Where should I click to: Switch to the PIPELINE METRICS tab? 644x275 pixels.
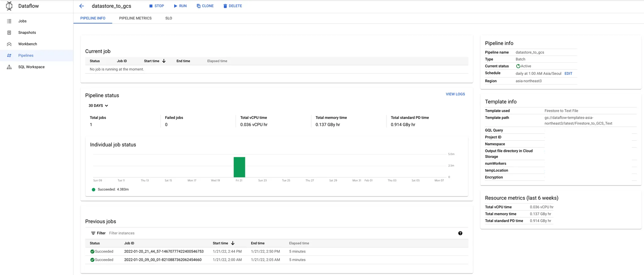coord(135,18)
